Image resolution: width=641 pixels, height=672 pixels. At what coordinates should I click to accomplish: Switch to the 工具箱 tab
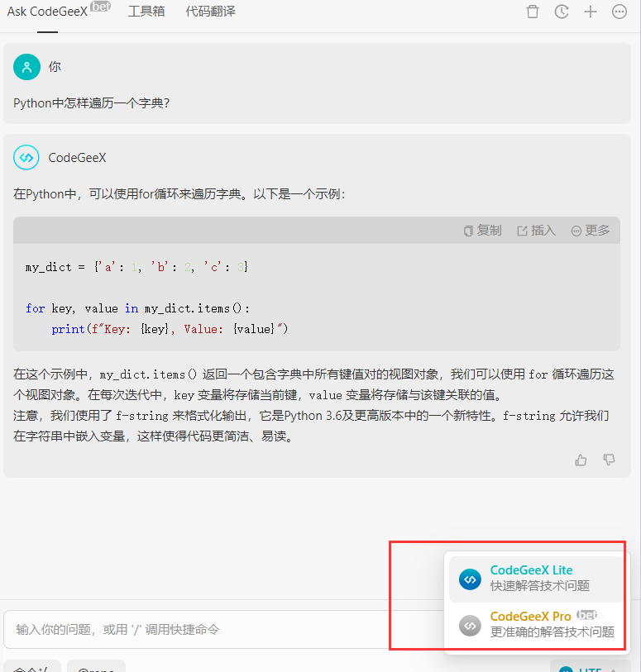coord(146,12)
